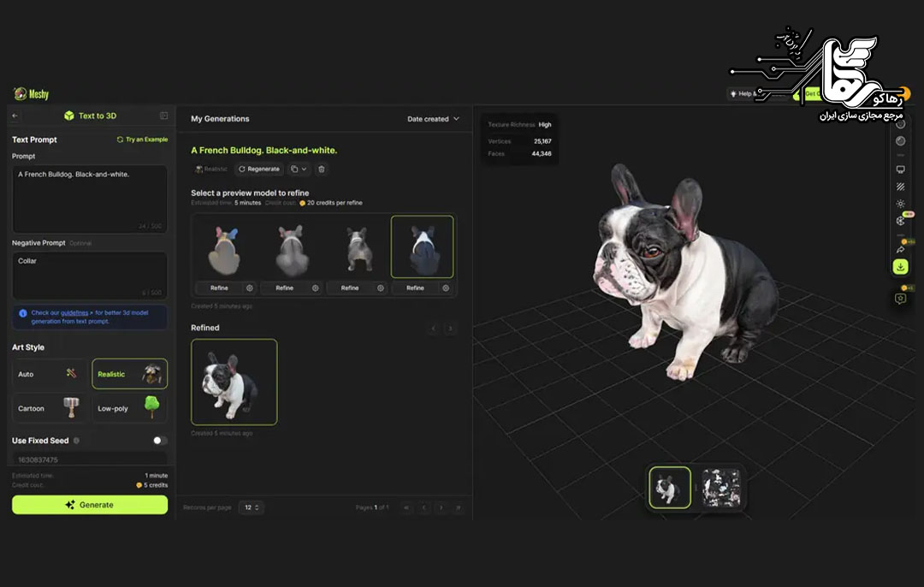Screen dimensions: 924x587
Task: Open the Date created sort dropdown
Action: coord(433,119)
